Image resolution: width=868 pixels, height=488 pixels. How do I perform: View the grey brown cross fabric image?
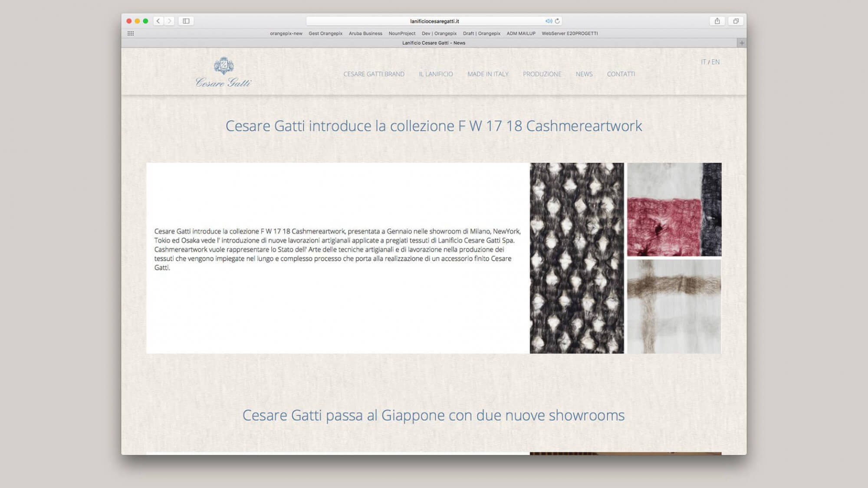(x=674, y=307)
